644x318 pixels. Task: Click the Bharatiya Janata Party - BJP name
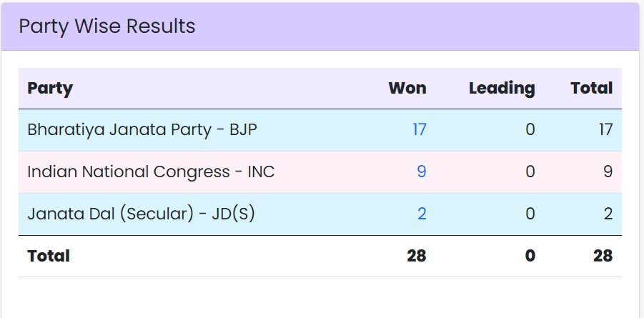click(142, 130)
